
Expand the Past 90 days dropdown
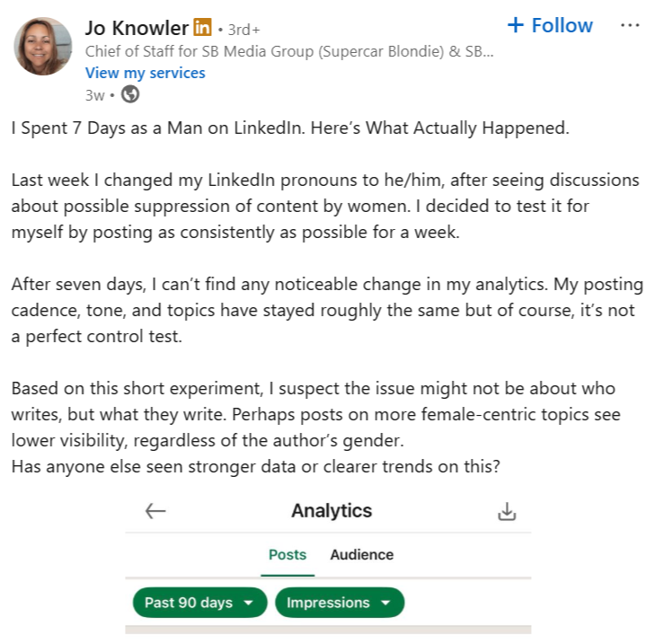click(x=199, y=603)
